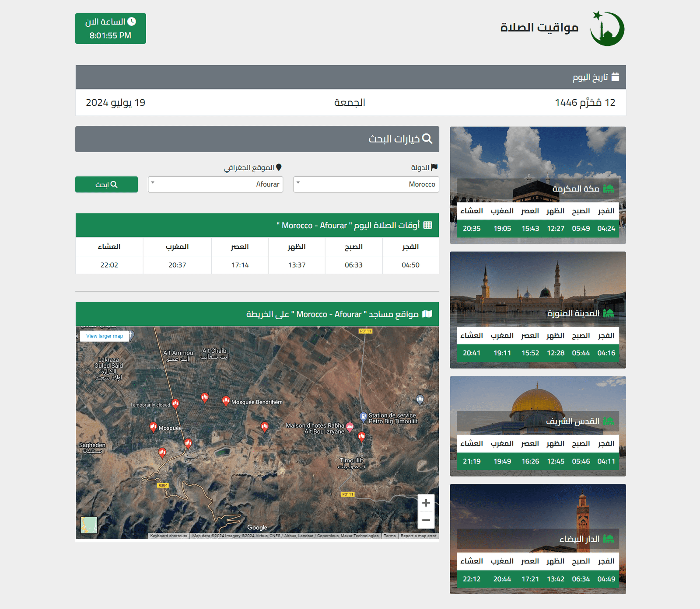Click the الساعة الان current time box
The width and height of the screenshot is (700, 609).
[110, 28]
